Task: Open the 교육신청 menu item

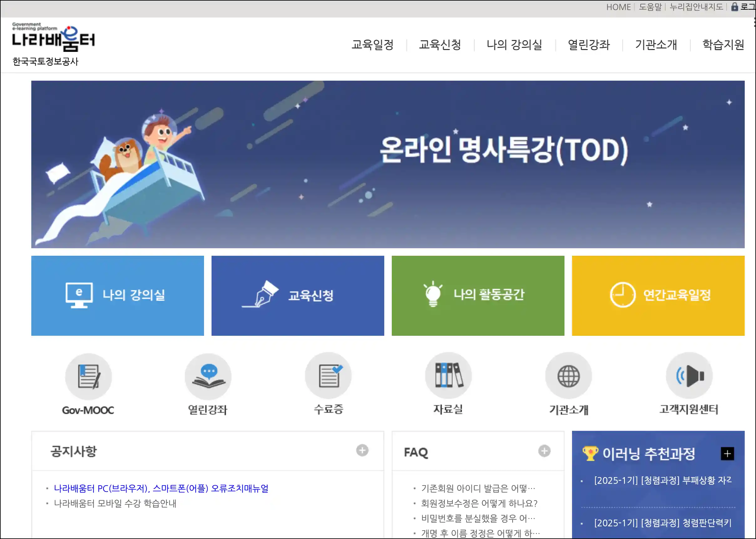Action: pos(441,45)
